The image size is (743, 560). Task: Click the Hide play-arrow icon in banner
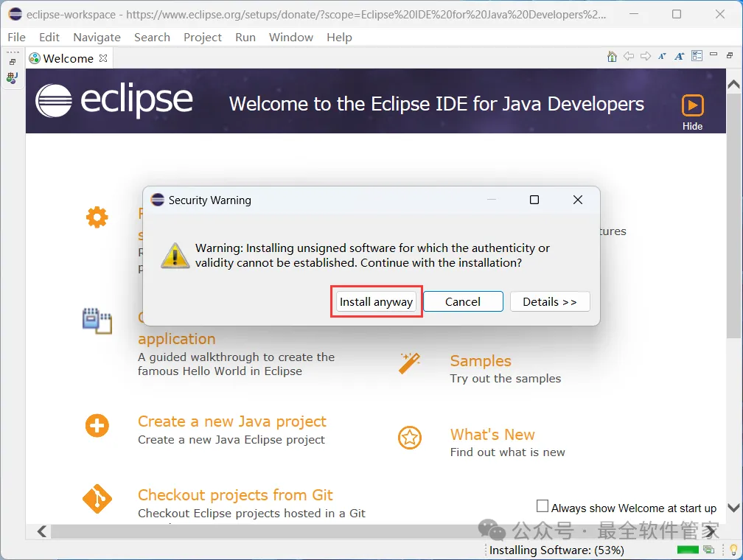click(x=692, y=105)
